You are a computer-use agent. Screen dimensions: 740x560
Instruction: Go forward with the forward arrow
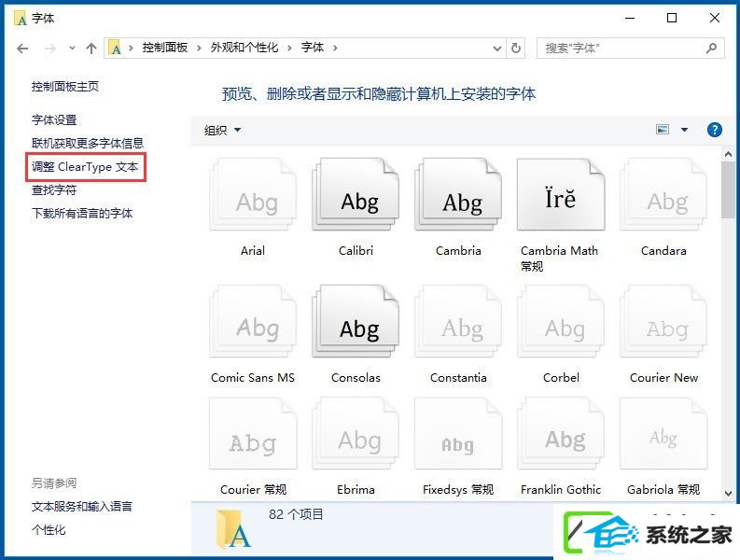click(x=50, y=49)
